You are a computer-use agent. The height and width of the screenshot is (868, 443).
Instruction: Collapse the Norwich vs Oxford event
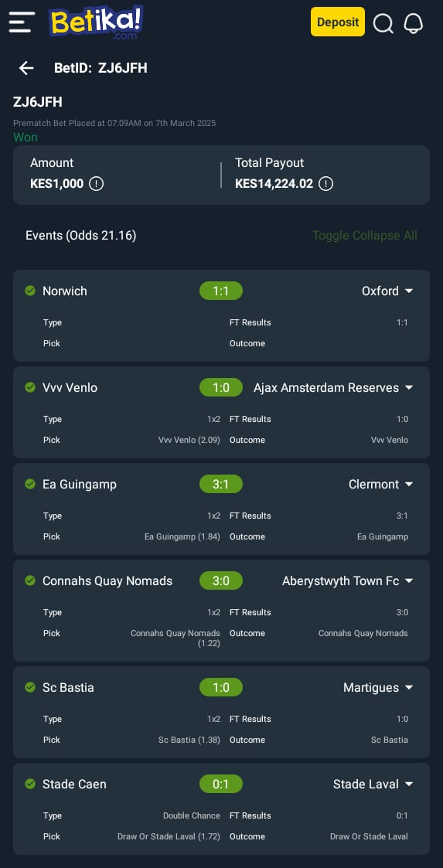pos(409,291)
